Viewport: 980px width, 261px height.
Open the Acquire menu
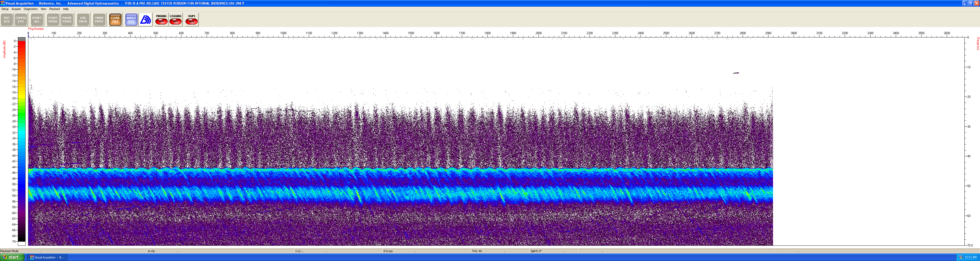point(16,9)
